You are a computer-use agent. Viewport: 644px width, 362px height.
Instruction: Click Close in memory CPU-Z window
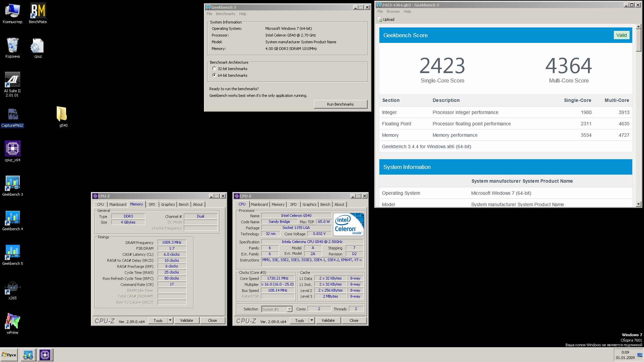[x=212, y=320]
